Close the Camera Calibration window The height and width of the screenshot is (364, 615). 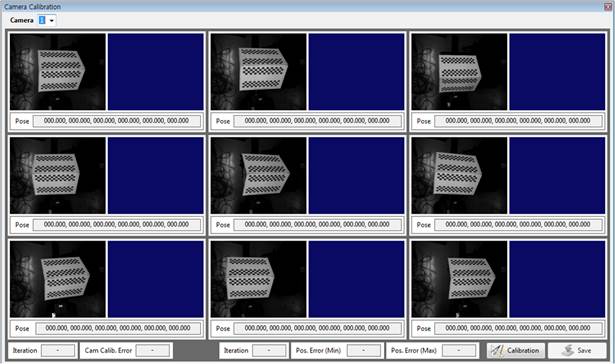[x=608, y=7]
